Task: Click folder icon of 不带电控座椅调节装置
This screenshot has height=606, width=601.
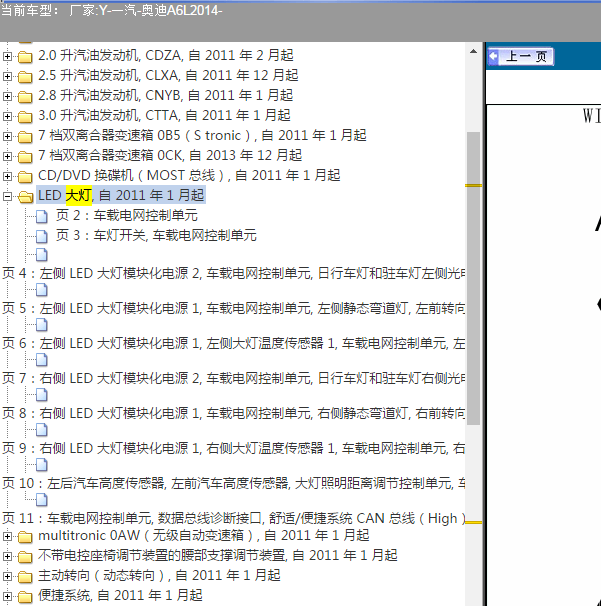Action: pyautogui.click(x=25, y=557)
